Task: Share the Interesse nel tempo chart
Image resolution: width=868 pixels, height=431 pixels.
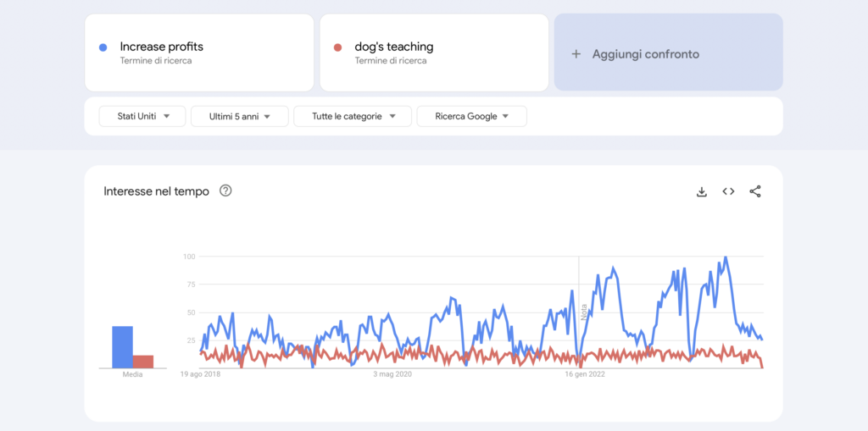Action: [x=755, y=191]
